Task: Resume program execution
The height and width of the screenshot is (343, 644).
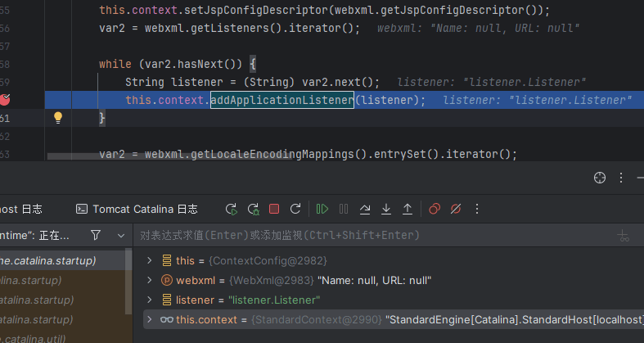Action: click(322, 210)
